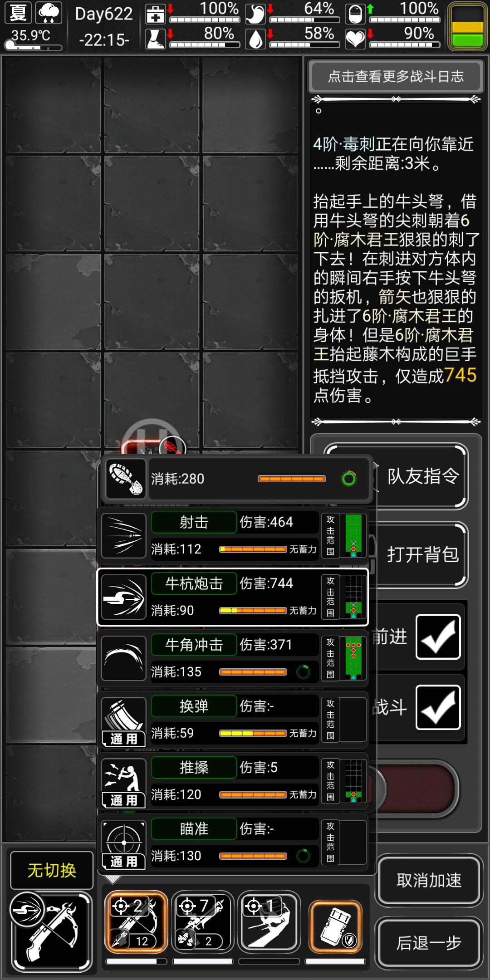Image resolution: width=490 pixels, height=980 pixels.
Task: Choose the 牛杭炮击 skill icon
Action: pos(123,597)
